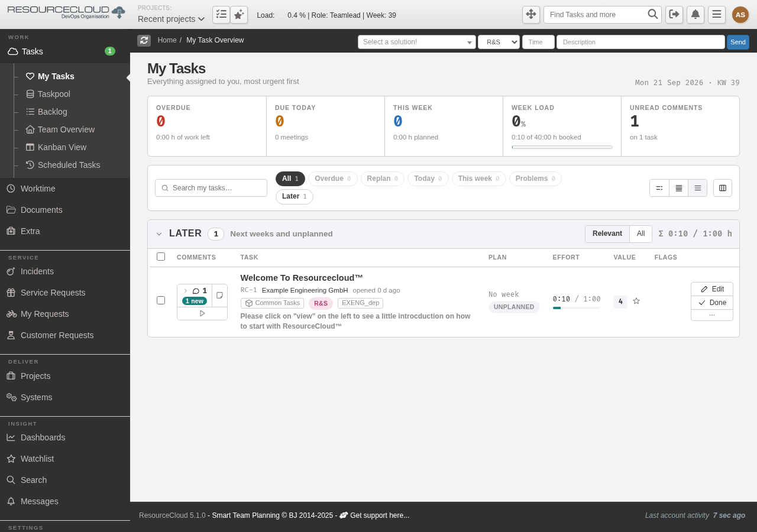Open the notifications bell icon

click(x=695, y=15)
